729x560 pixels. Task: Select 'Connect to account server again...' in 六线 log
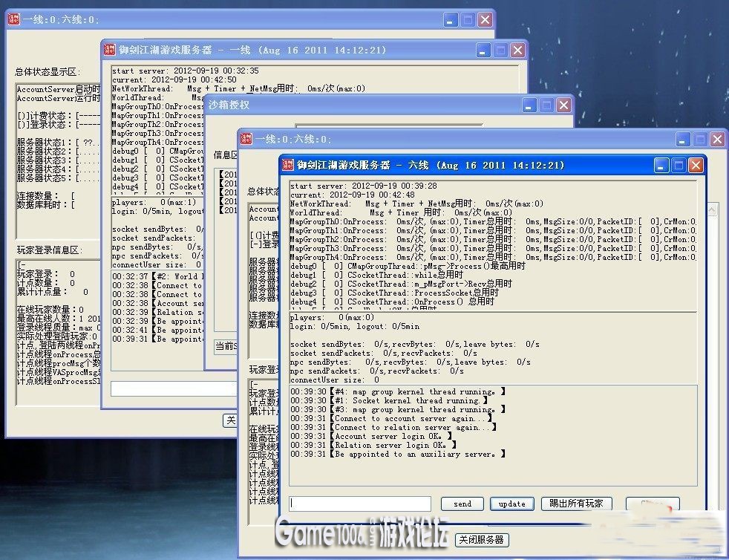pyautogui.click(x=391, y=418)
